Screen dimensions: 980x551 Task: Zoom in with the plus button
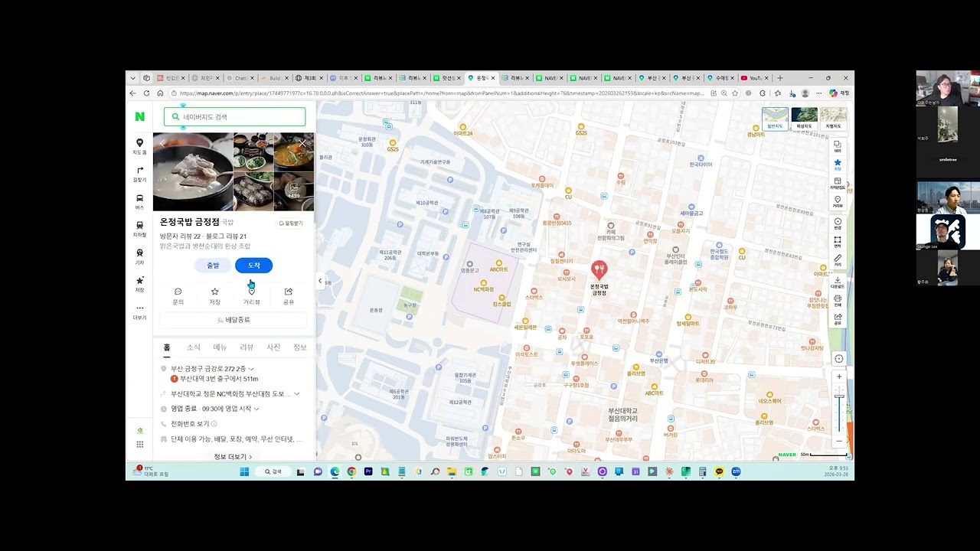pyautogui.click(x=839, y=377)
